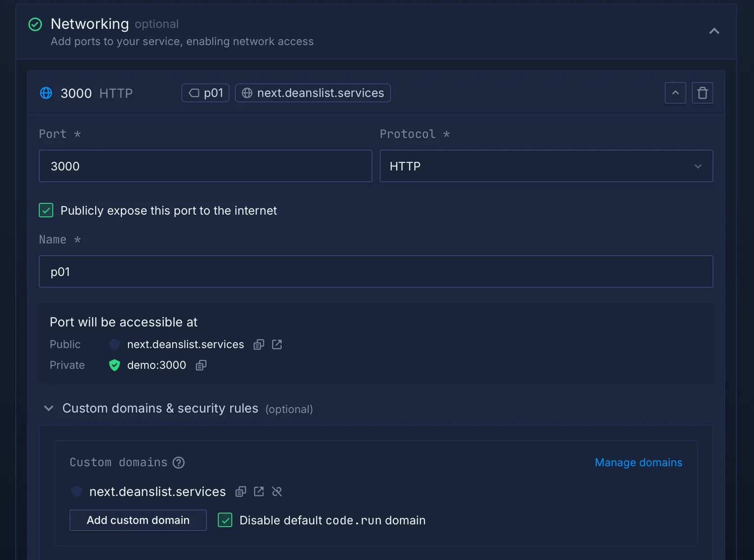Viewport: 754px width, 560px height.
Task: Collapse Custom domains & security rules
Action: click(x=49, y=409)
